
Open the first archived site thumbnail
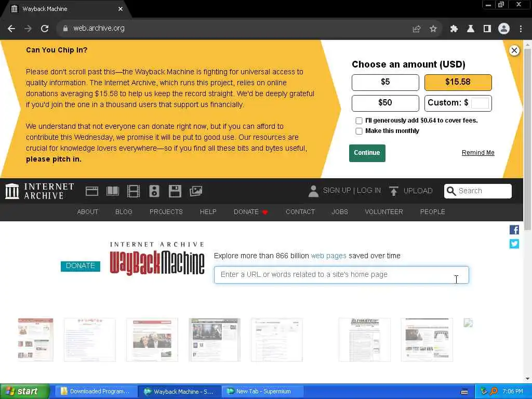coord(36,339)
